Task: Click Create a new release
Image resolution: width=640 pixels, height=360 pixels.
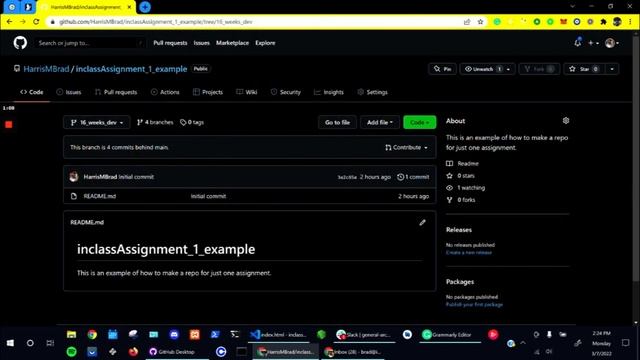Action: pyautogui.click(x=469, y=253)
